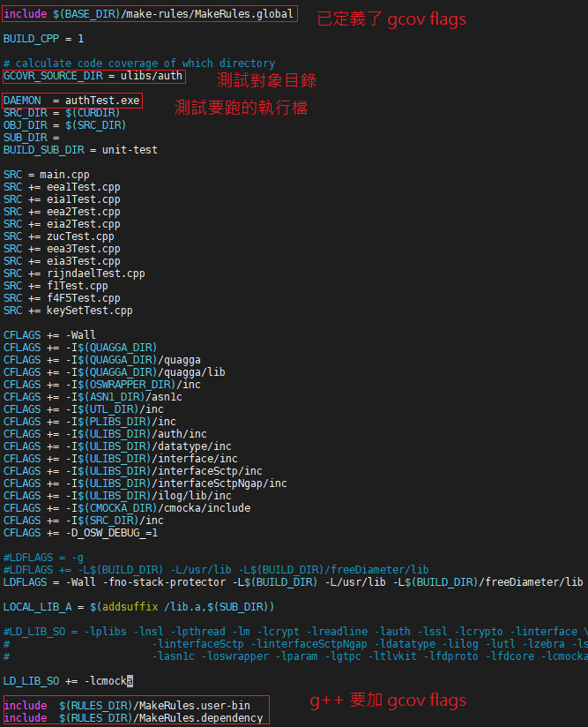Click the SRC = main.cpp line
The width and height of the screenshot is (588, 727).
pos(47,175)
